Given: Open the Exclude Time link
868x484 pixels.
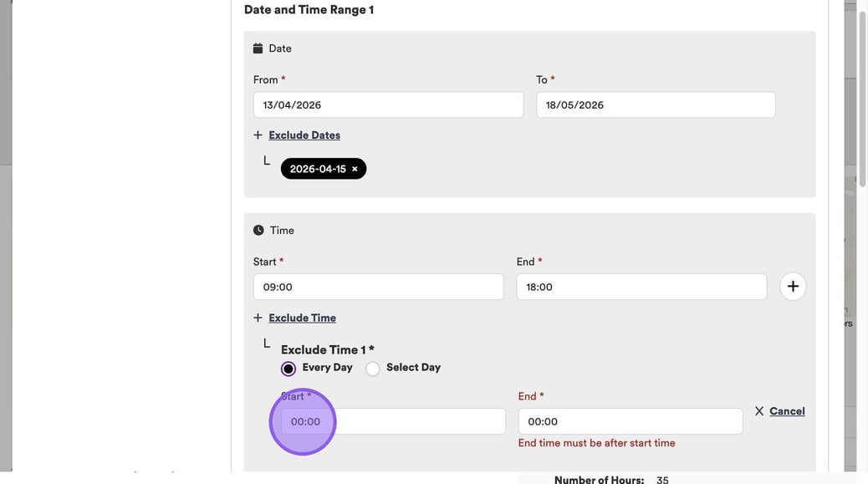Looking at the screenshot, I should [302, 318].
